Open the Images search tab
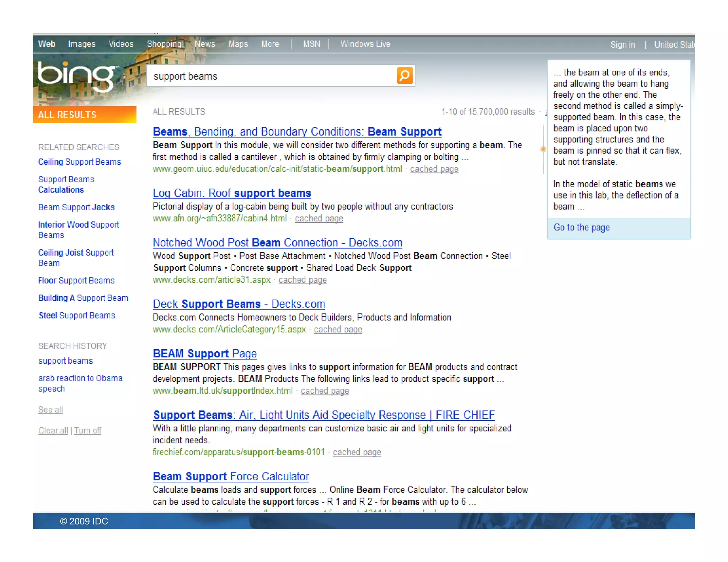 (82, 44)
